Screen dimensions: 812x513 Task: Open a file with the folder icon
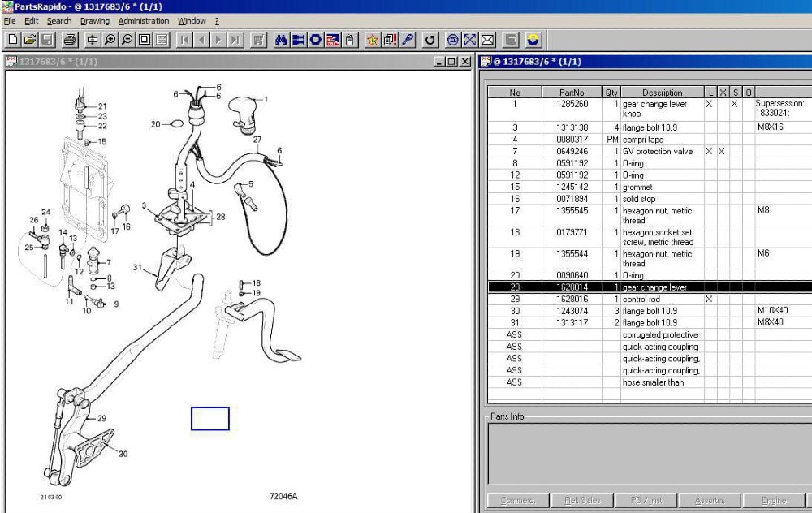point(28,39)
